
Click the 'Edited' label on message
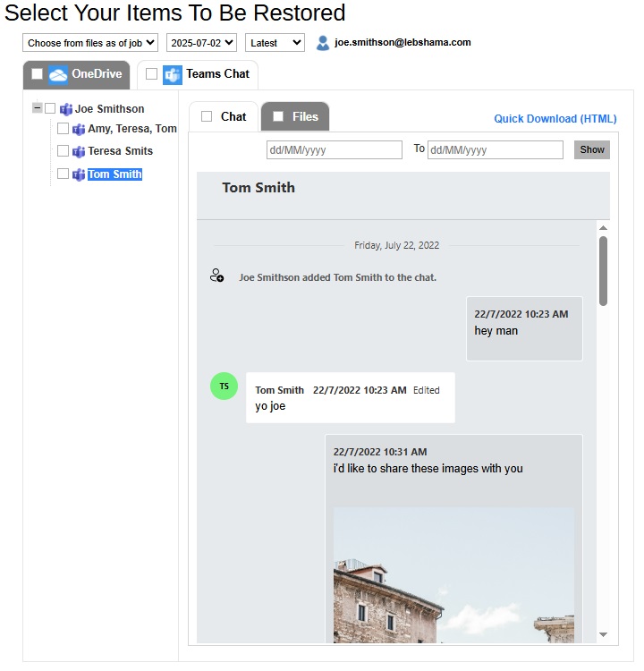click(x=426, y=390)
